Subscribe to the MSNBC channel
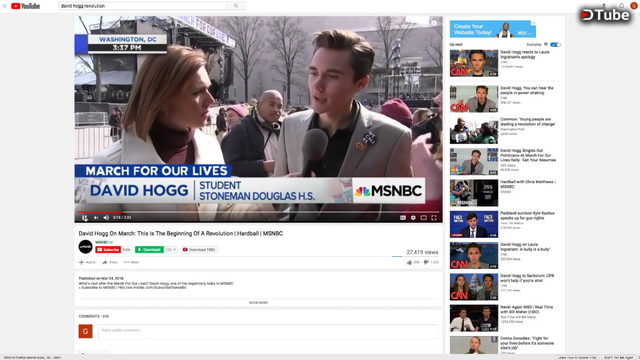The width and height of the screenshot is (640, 360). [108, 249]
